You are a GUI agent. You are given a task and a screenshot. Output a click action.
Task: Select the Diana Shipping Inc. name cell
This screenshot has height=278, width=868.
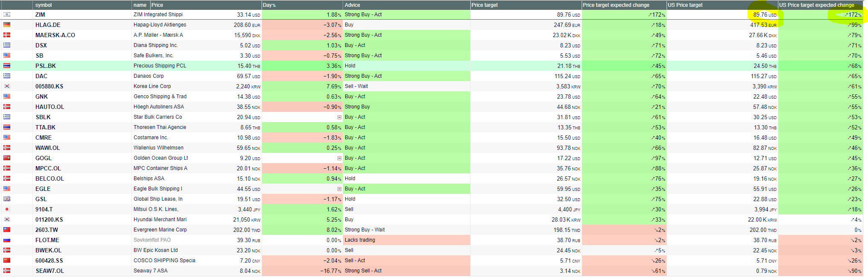(155, 45)
